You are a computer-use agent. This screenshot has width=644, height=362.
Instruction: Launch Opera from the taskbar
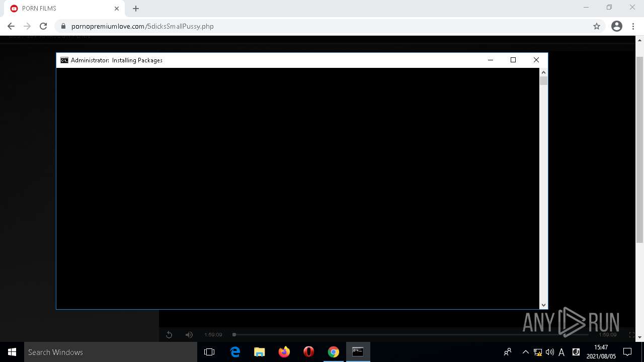tap(309, 352)
